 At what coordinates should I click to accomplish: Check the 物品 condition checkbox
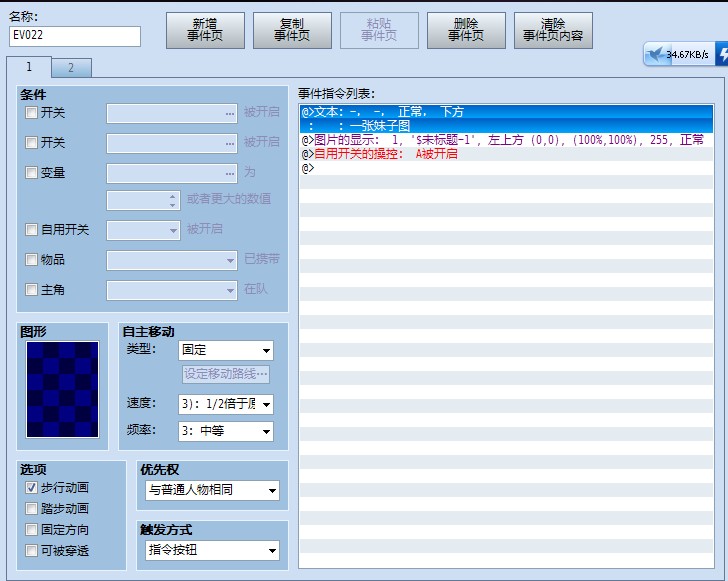31,259
